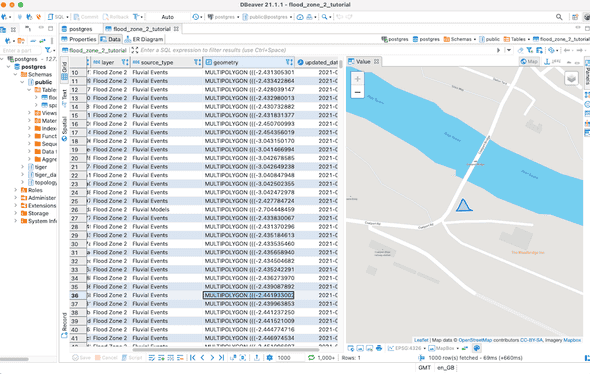Close the flood_zone_2_tutorial editor tab

coord(176,29)
